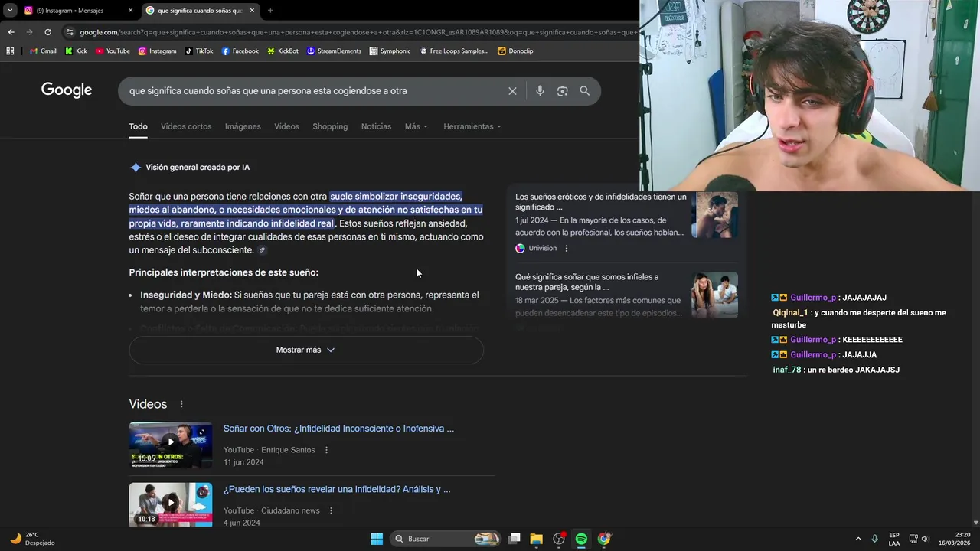Open the Windows Start menu

point(377,539)
